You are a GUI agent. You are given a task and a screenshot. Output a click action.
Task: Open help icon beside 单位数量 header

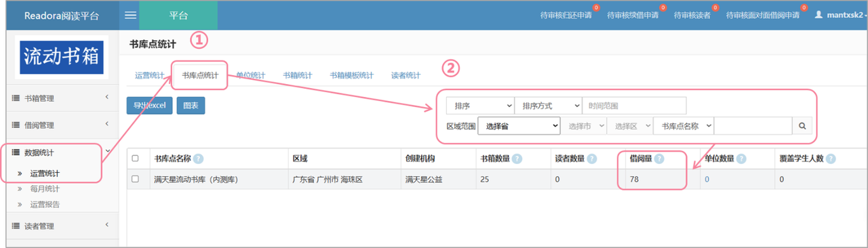pyautogui.click(x=741, y=159)
